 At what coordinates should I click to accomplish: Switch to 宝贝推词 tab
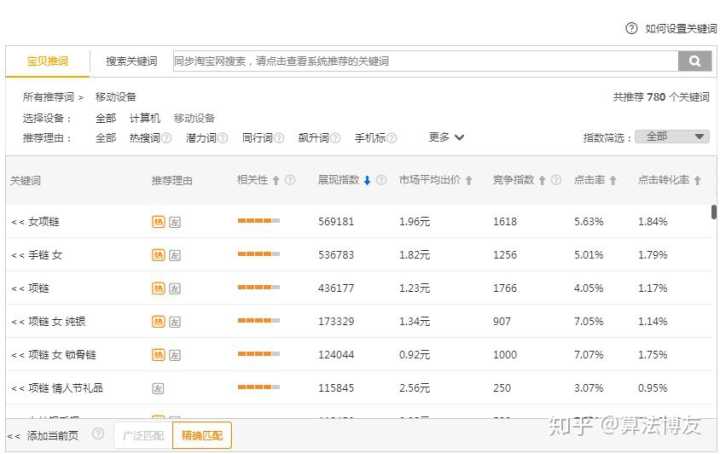[47, 62]
